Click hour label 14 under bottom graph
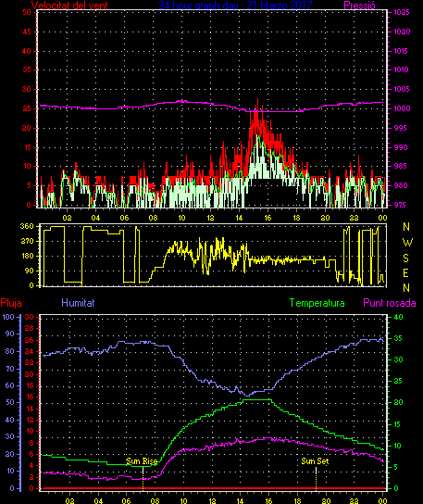 [x=241, y=501]
